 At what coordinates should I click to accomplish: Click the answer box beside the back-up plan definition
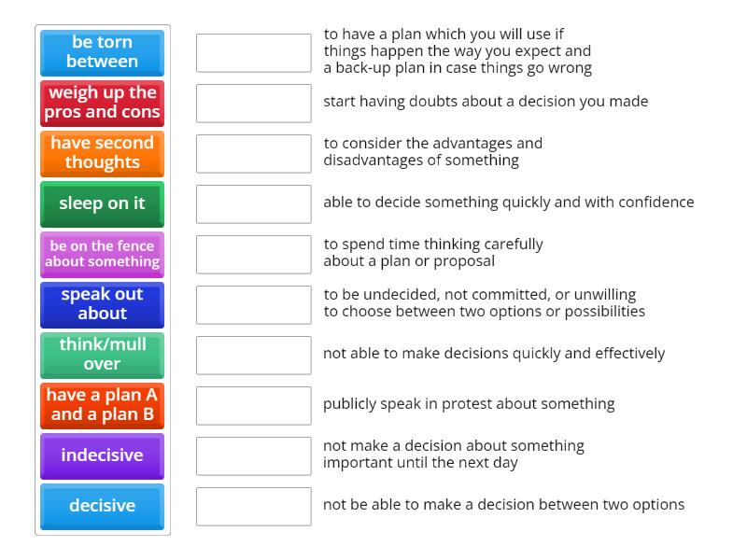(x=254, y=53)
